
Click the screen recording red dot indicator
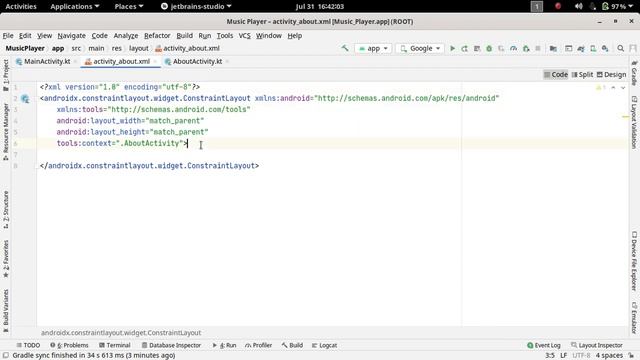[x=558, y=6]
